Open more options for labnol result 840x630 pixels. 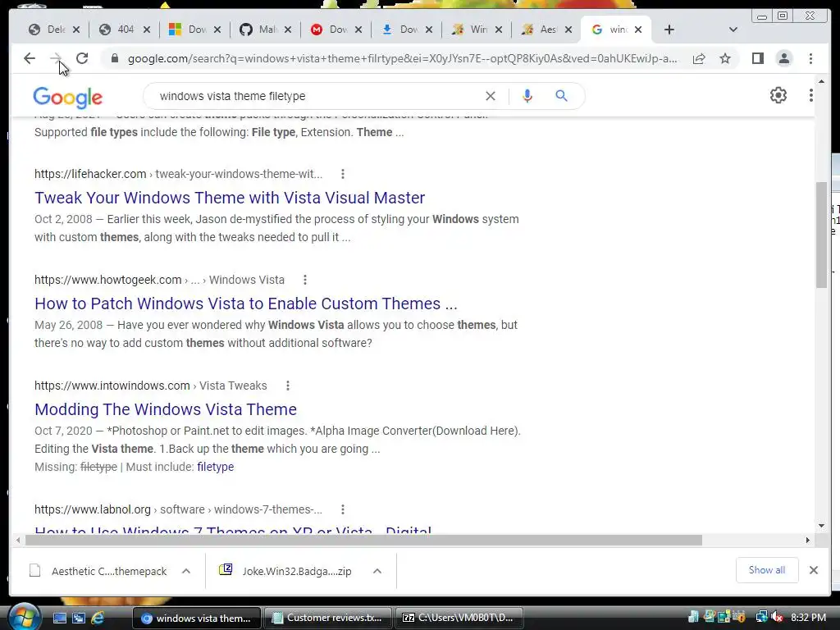[343, 509]
